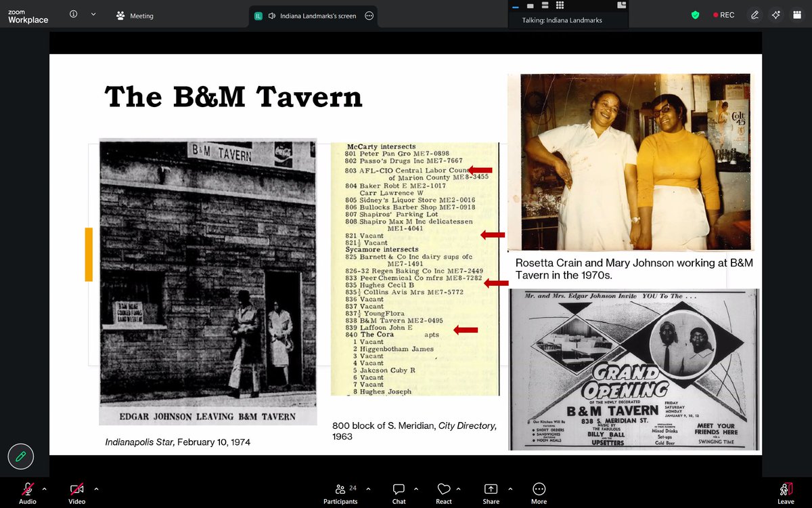The width and height of the screenshot is (812, 508).
Task: Click the green annotation pencil button
Action: pos(21,456)
